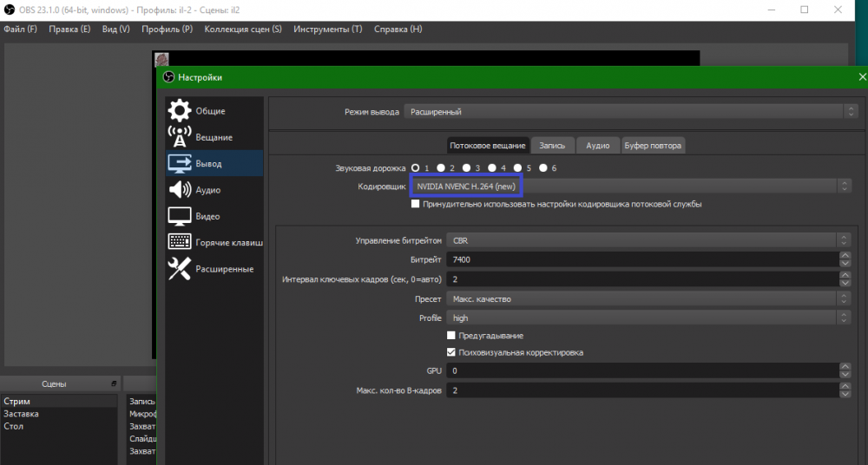Click the bitrate field showing 7400
The width and height of the screenshot is (868, 465).
click(641, 259)
